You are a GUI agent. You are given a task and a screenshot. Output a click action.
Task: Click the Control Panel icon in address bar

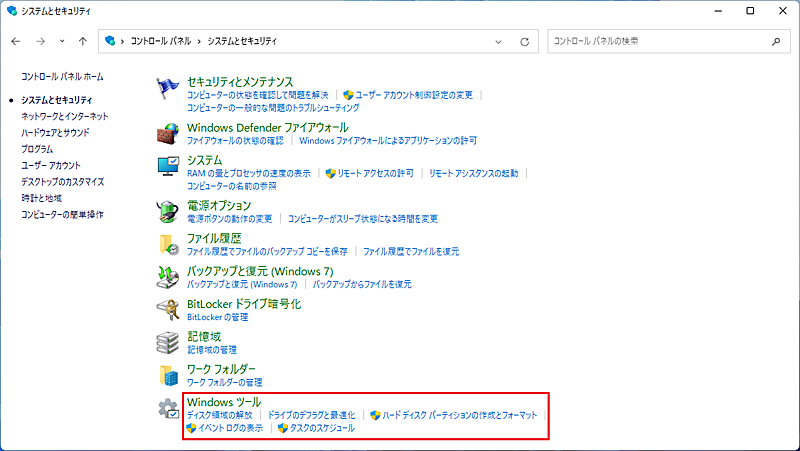click(x=110, y=41)
